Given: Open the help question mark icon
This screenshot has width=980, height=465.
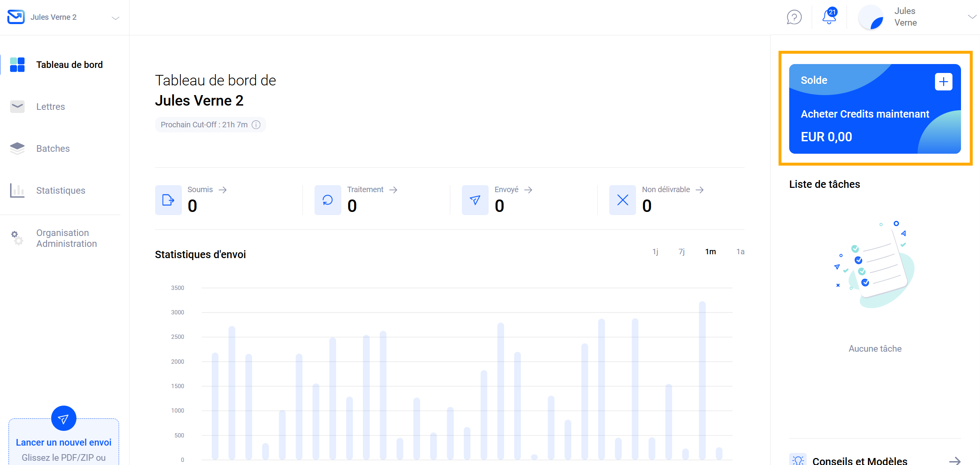Looking at the screenshot, I should coord(794,17).
